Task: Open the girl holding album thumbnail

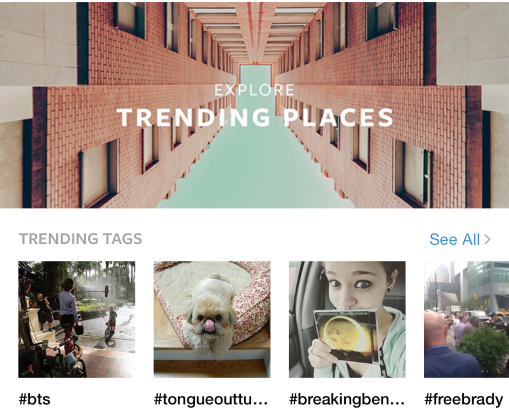Action: [x=347, y=319]
